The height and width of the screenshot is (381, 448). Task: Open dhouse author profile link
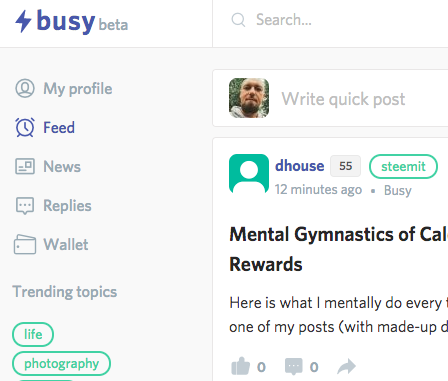click(x=299, y=166)
